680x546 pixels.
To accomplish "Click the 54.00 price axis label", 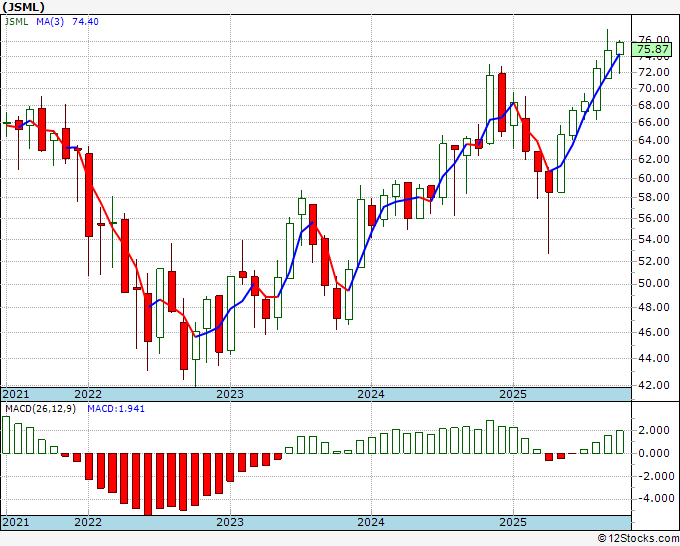I will click(x=656, y=239).
